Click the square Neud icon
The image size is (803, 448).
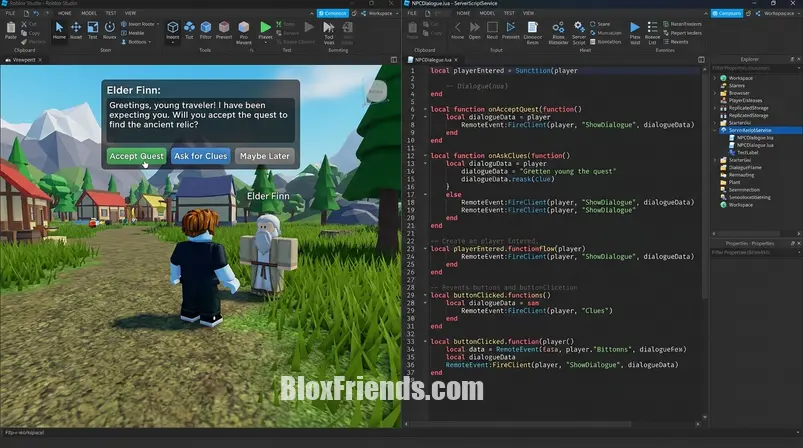coord(492,27)
